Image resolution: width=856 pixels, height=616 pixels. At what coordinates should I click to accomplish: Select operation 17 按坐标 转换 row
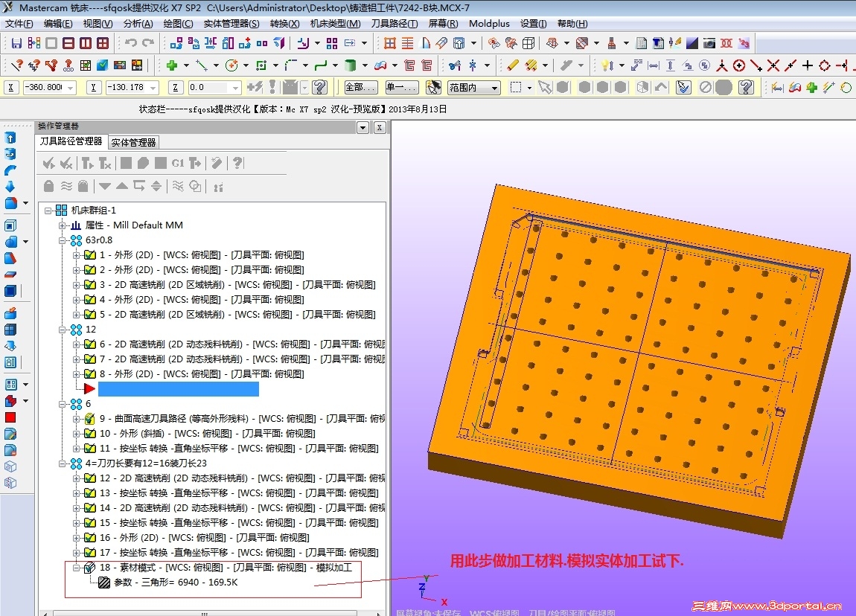pyautogui.click(x=239, y=552)
